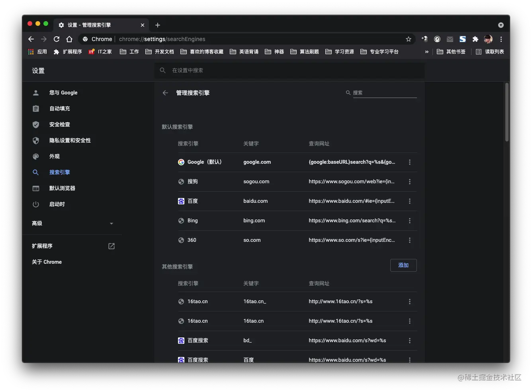The height and width of the screenshot is (392, 532).
Task: Open 扩展程序 link in the sidebar
Action: pyautogui.click(x=72, y=246)
